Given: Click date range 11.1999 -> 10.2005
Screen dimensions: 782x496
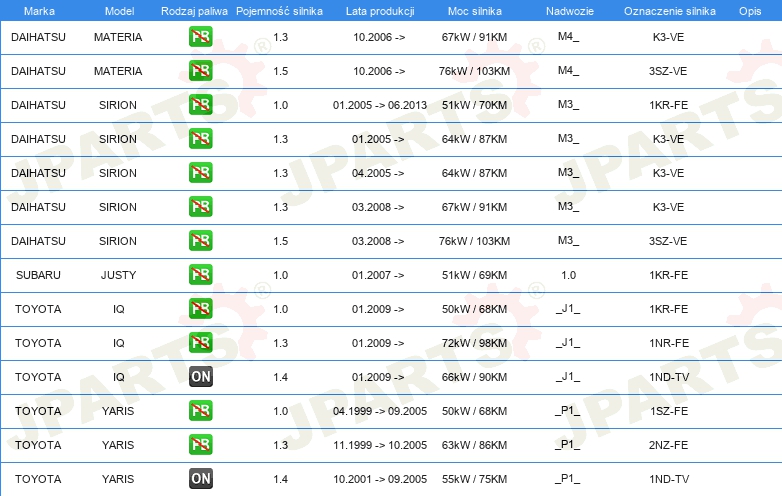Looking at the screenshot, I should (x=380, y=445).
